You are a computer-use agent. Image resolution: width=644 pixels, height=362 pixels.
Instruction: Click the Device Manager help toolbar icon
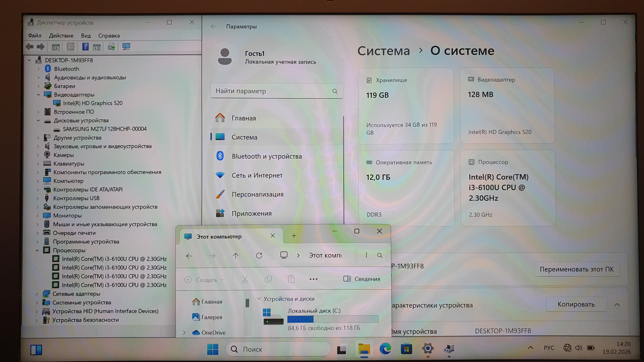click(x=85, y=47)
